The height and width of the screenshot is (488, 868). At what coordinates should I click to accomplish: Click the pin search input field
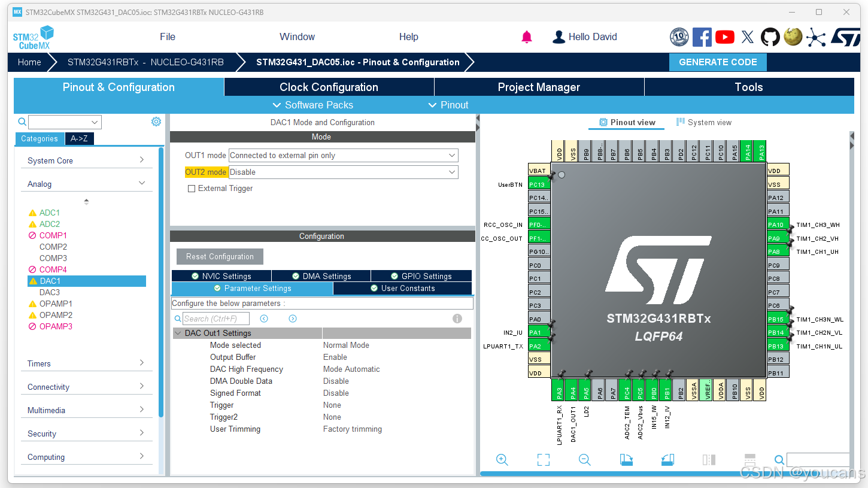tap(818, 460)
